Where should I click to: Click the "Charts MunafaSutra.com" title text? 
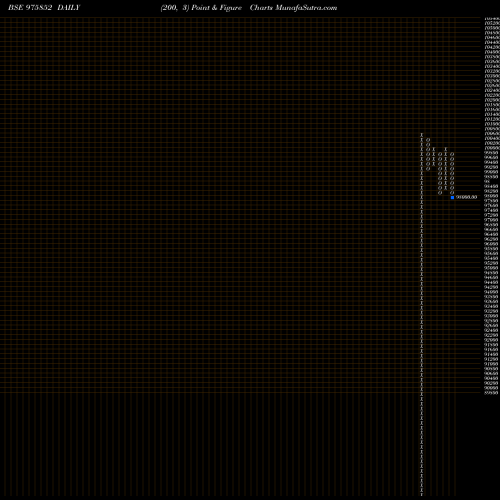tap(293, 8)
